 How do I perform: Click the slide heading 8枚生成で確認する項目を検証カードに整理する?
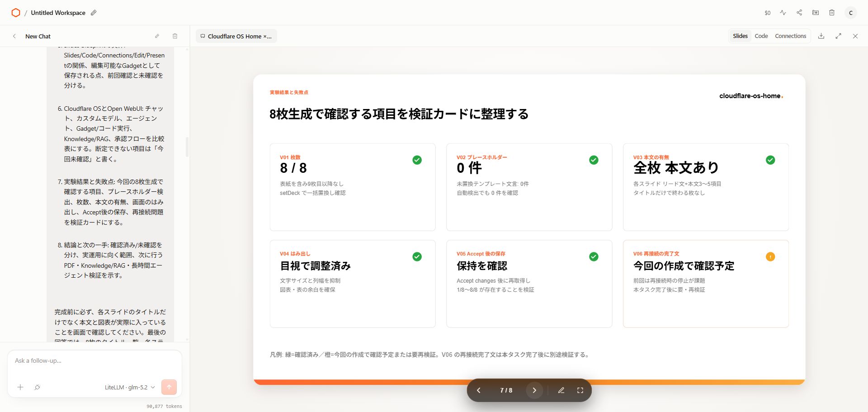pos(399,114)
